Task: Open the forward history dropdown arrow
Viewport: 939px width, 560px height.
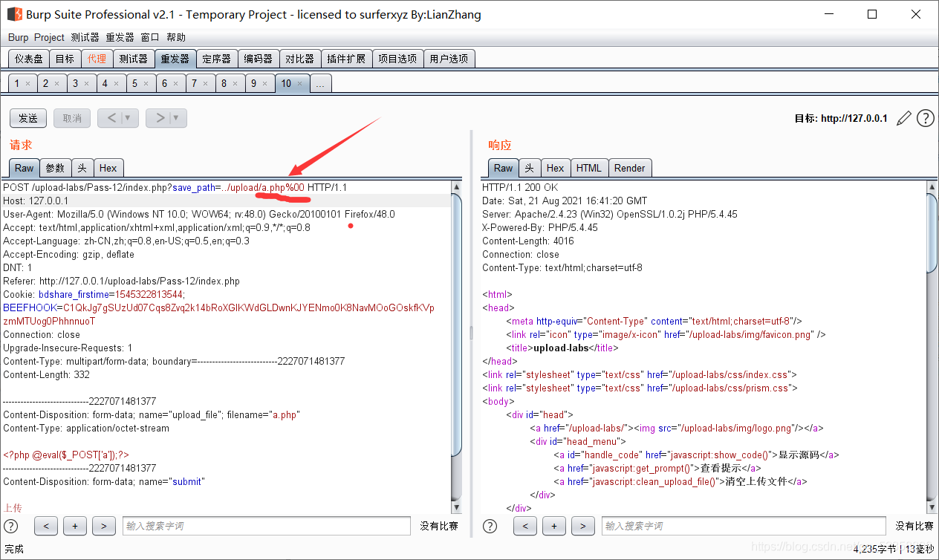Action: pos(178,118)
